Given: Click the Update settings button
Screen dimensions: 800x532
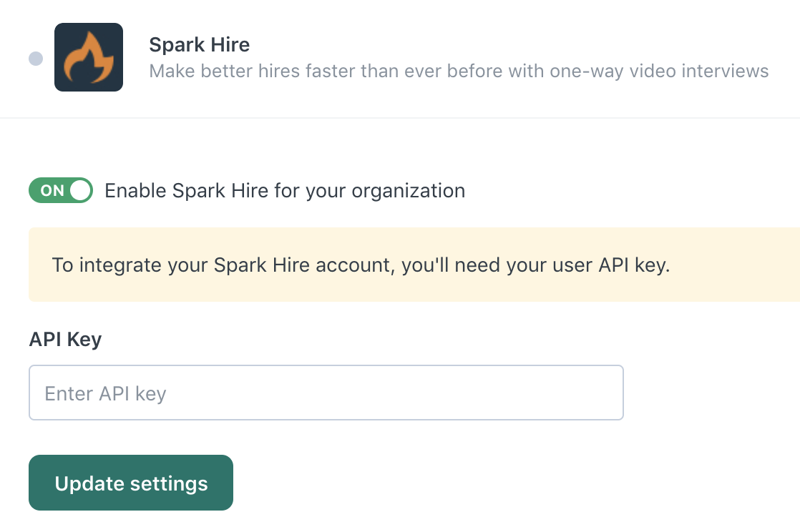Looking at the screenshot, I should coord(131,483).
